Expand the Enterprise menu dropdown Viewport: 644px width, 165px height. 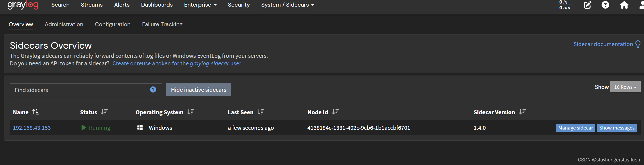pyautogui.click(x=200, y=5)
